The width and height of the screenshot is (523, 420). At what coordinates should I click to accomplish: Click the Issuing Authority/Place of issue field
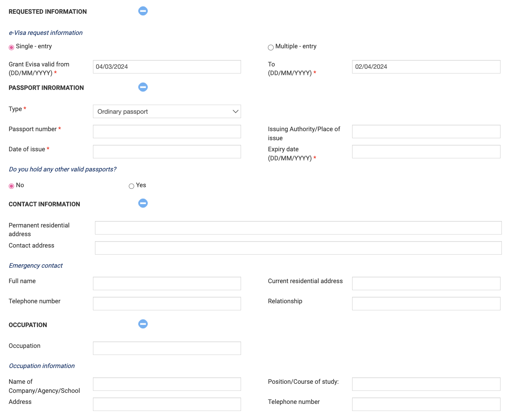(x=426, y=132)
